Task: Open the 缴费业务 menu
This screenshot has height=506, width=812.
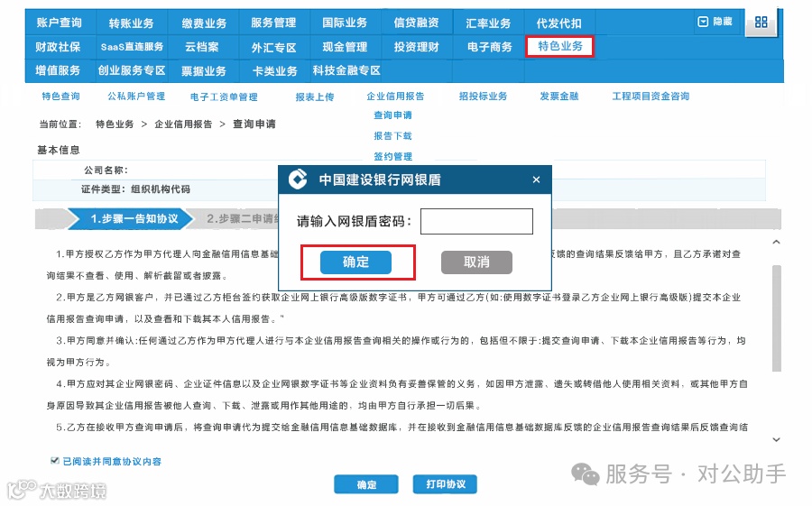Action: (x=204, y=23)
